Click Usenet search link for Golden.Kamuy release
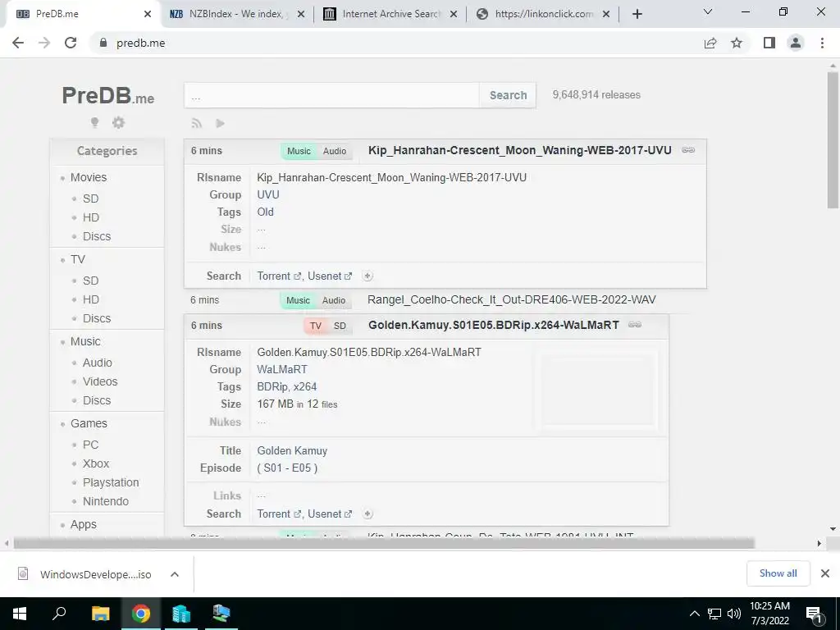Screen dimensions: 840x630 pos(330,514)
